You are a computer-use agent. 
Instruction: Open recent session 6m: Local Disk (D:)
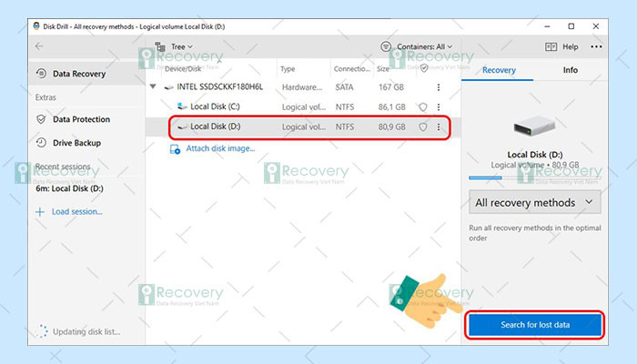69,188
